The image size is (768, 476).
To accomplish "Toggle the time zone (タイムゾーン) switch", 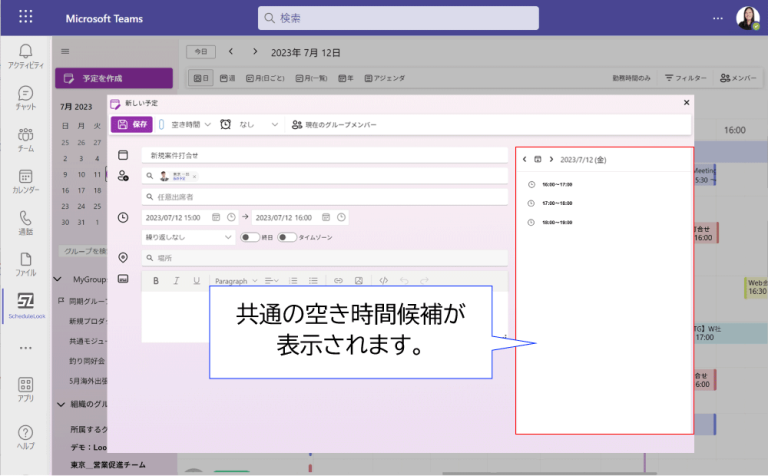I will pyautogui.click(x=288, y=237).
